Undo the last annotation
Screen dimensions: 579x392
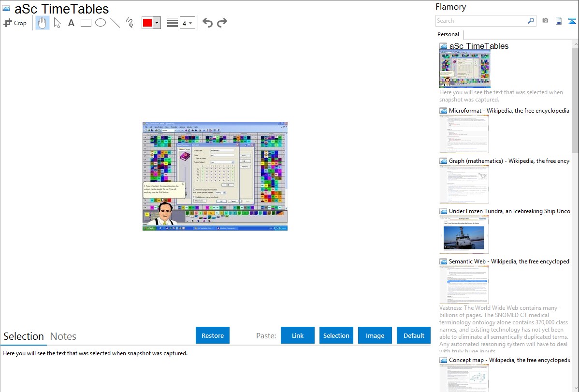(207, 23)
